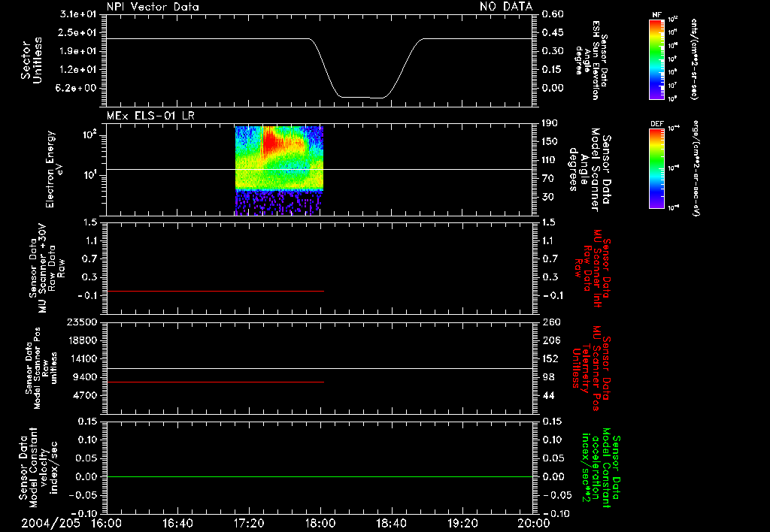This screenshot has width=770, height=532.
Task: Click the red line in the MU Scanner +30V panel
Action: (215, 291)
